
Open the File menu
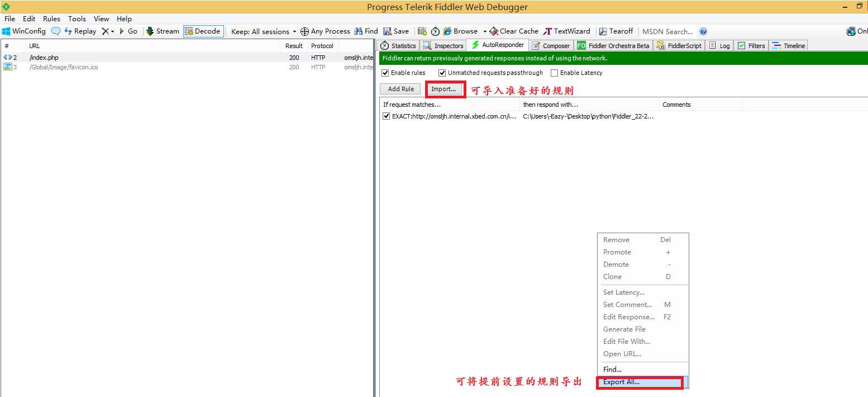pyautogui.click(x=10, y=18)
